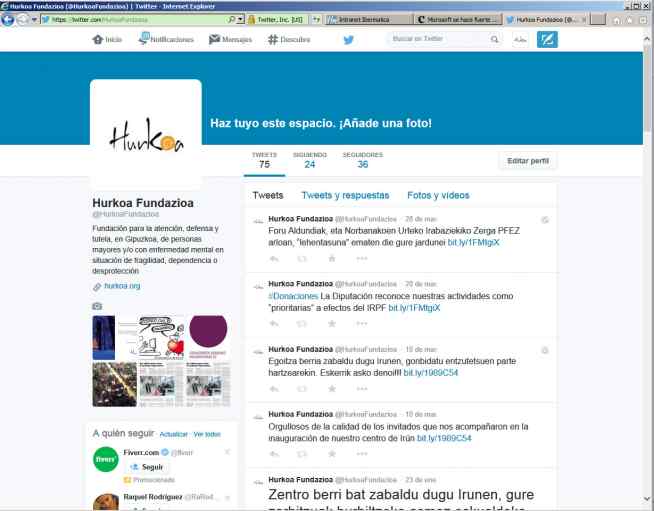This screenshot has height=511, width=654.
Task: Favorite the #Donaciones tweet
Action: (332, 324)
